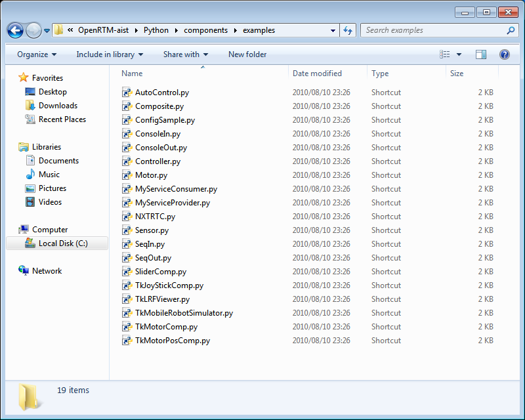Open the Help question mark icon
The image size is (525, 420).
point(504,54)
